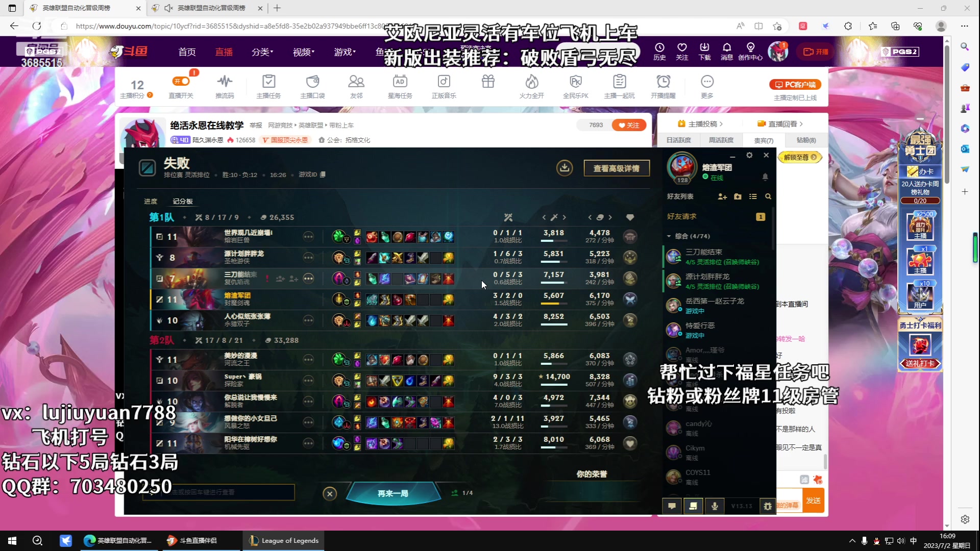Open the 周活跃度 weekly activity tab
This screenshot has height=551, width=980.
tap(721, 140)
